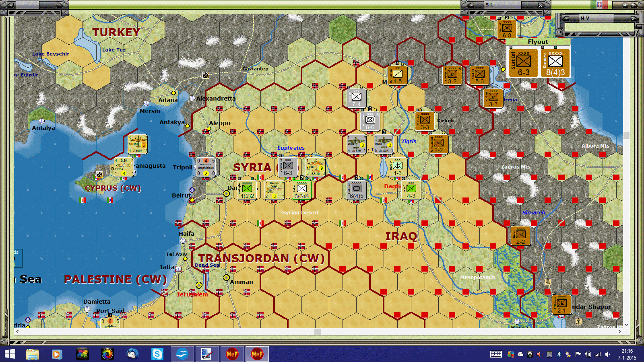Open Thunderbird mail from the taskbar
644x362 pixels.
click(x=132, y=354)
